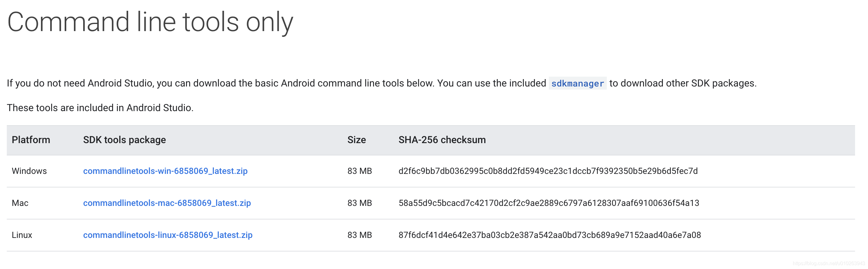Image resolution: width=868 pixels, height=269 pixels.
Task: Click the SHA-256 checksum column header
Action: click(x=442, y=140)
